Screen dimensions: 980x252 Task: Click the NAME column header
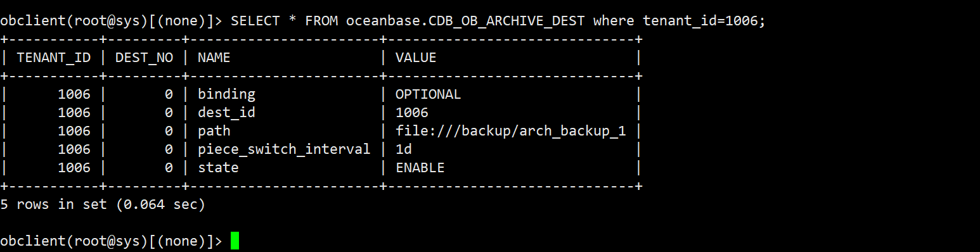click(214, 58)
